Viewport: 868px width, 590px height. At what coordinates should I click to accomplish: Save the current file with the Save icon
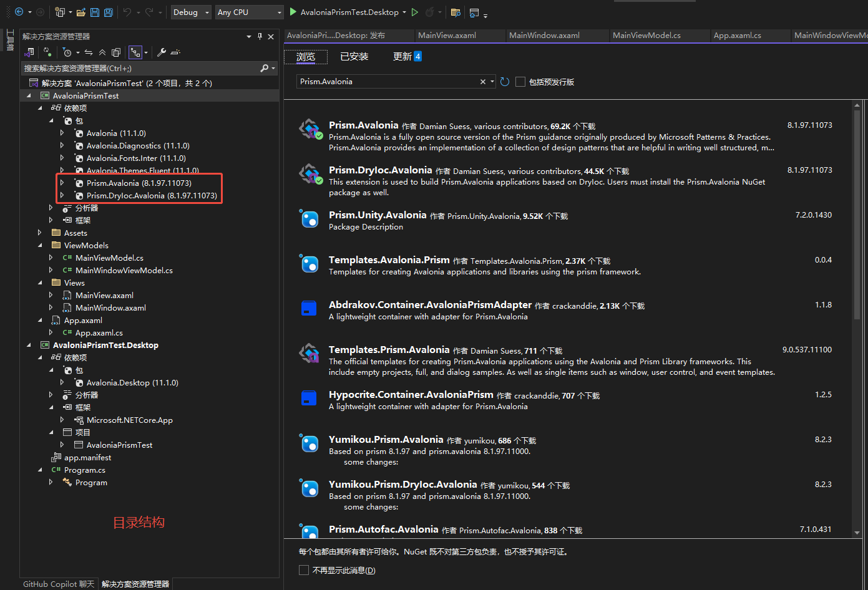pyautogui.click(x=95, y=12)
